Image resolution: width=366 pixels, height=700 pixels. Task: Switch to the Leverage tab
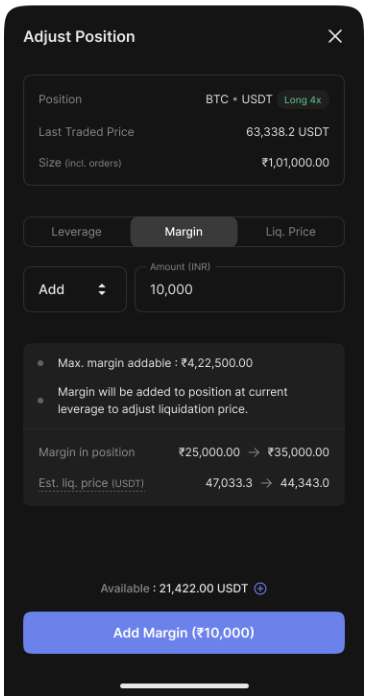click(x=76, y=232)
